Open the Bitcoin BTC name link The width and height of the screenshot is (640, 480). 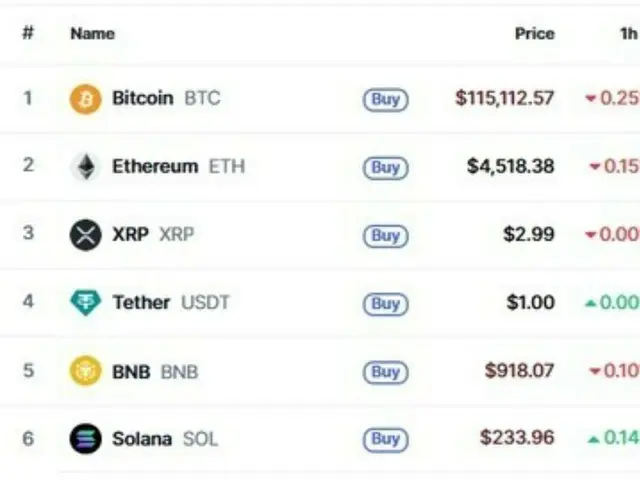(165, 99)
